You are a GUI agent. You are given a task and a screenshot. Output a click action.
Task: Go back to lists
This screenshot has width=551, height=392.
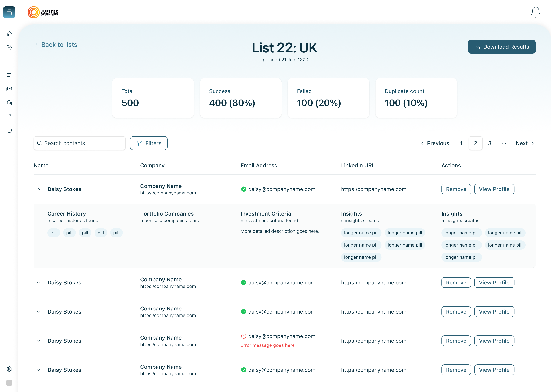pyautogui.click(x=56, y=45)
